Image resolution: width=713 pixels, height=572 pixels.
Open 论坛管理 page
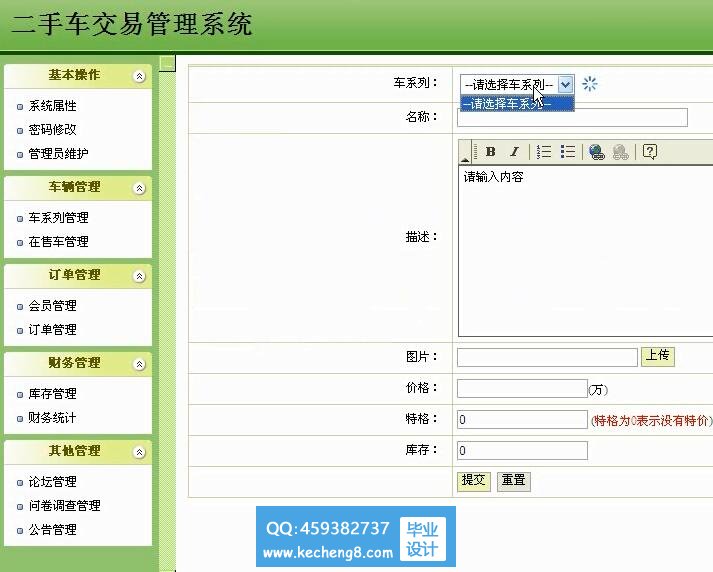(x=52, y=482)
